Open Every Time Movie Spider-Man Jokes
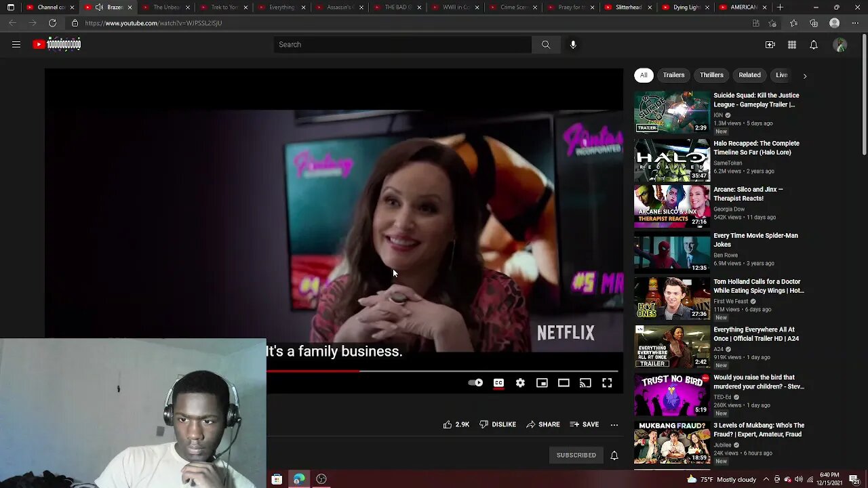The image size is (868, 488). pos(755,240)
